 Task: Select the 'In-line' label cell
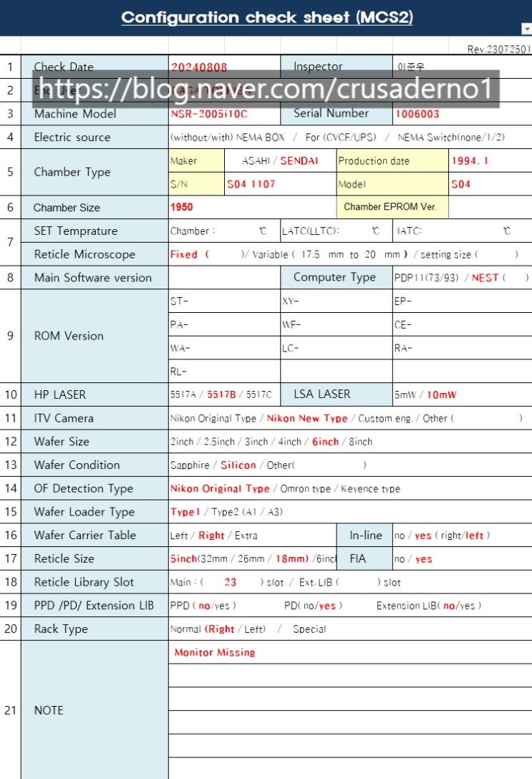(x=364, y=535)
